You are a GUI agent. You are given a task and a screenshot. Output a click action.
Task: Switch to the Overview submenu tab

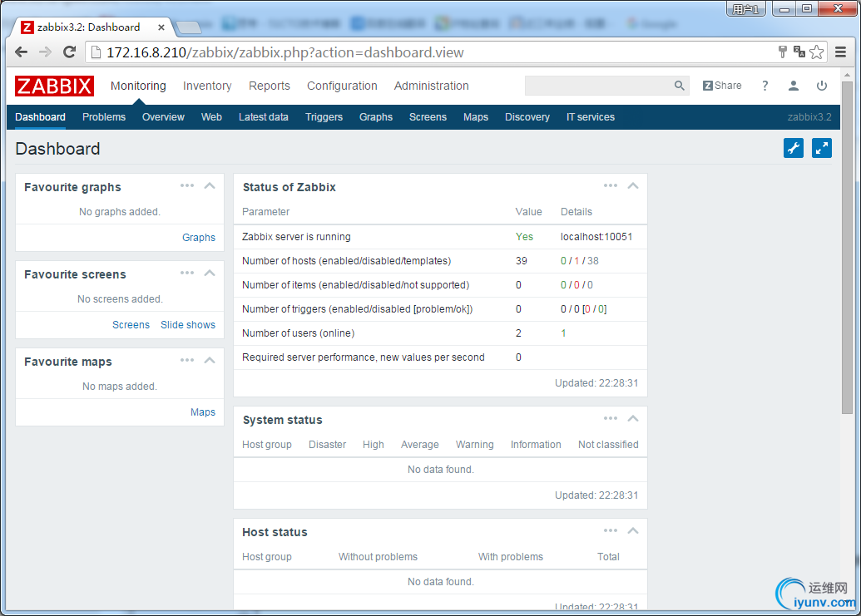[163, 117]
